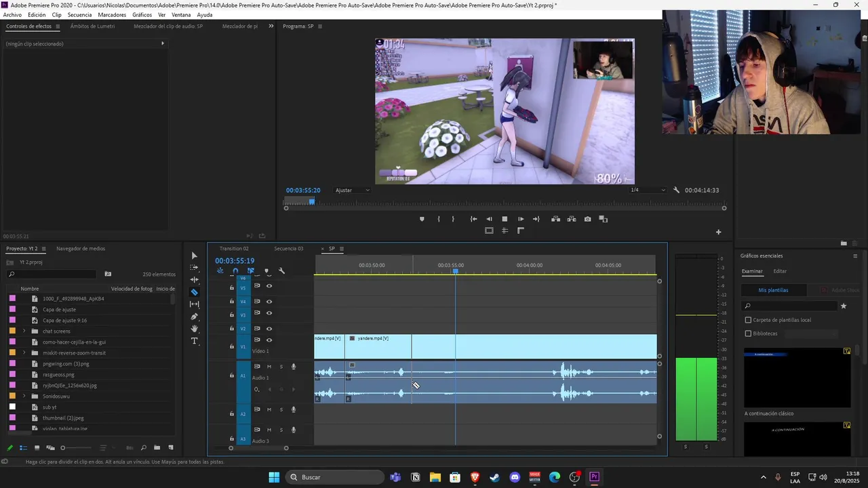The height and width of the screenshot is (488, 868).
Task: Toggle Snap in timeline
Action: [235, 271]
